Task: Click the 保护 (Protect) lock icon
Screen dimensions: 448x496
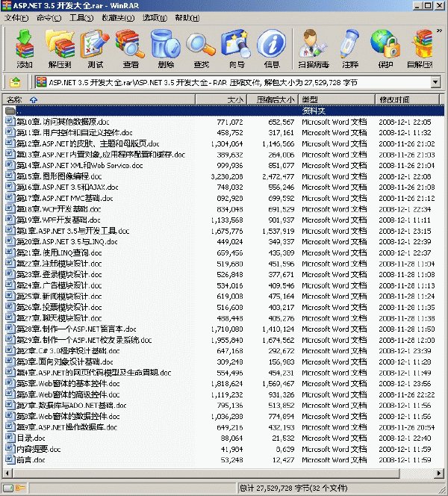Action: pos(385,49)
